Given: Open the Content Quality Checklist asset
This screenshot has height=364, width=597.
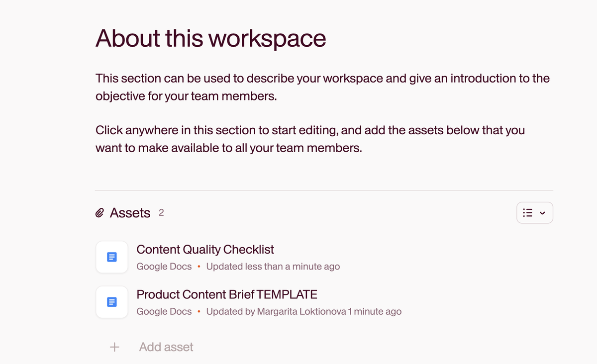Looking at the screenshot, I should pyautogui.click(x=205, y=250).
